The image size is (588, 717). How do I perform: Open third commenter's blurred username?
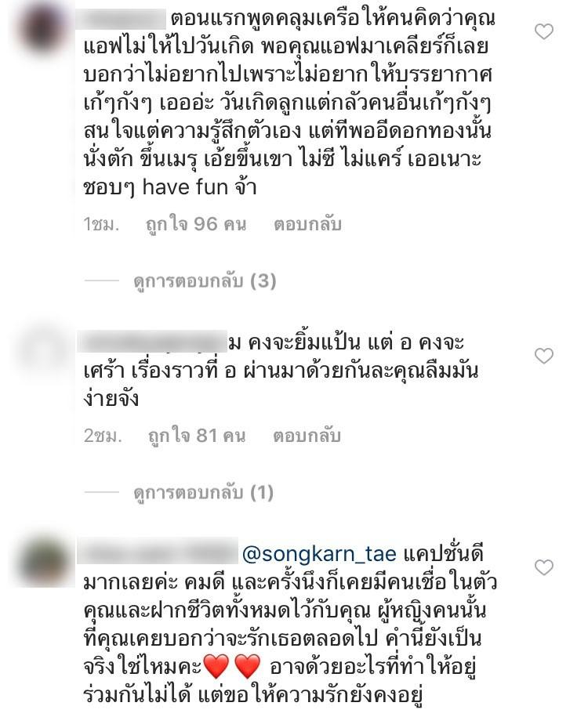tap(158, 552)
